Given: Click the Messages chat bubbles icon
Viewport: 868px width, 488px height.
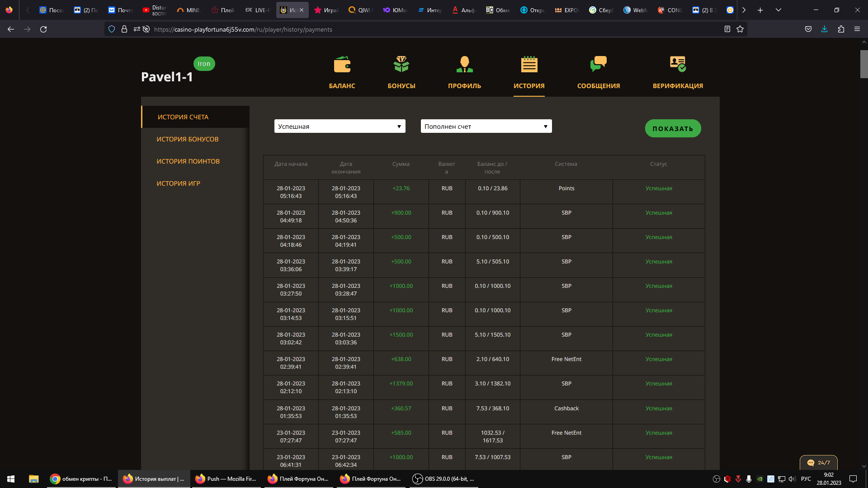Looking at the screenshot, I should tap(598, 65).
